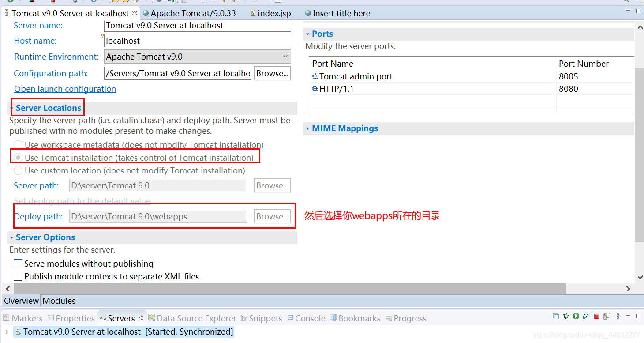Open the Bookmarks view tab

click(355, 318)
